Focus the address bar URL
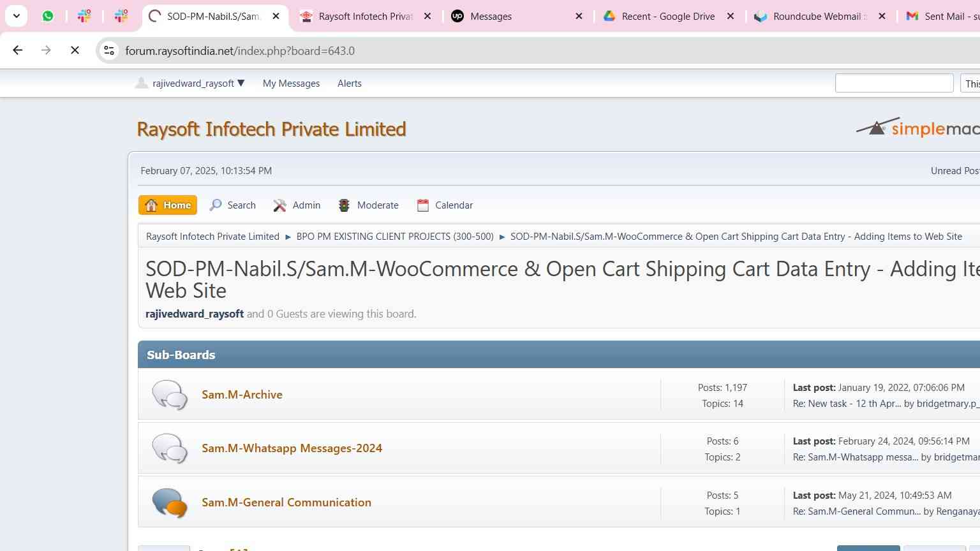 (x=240, y=51)
